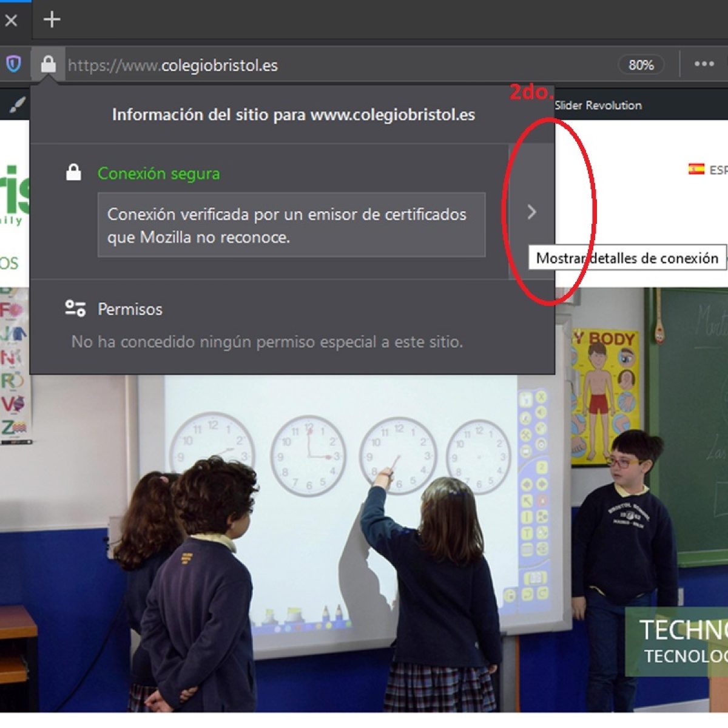Click the paintbrush customize icon in admin bar
This screenshot has height=728, width=728.
point(17,106)
